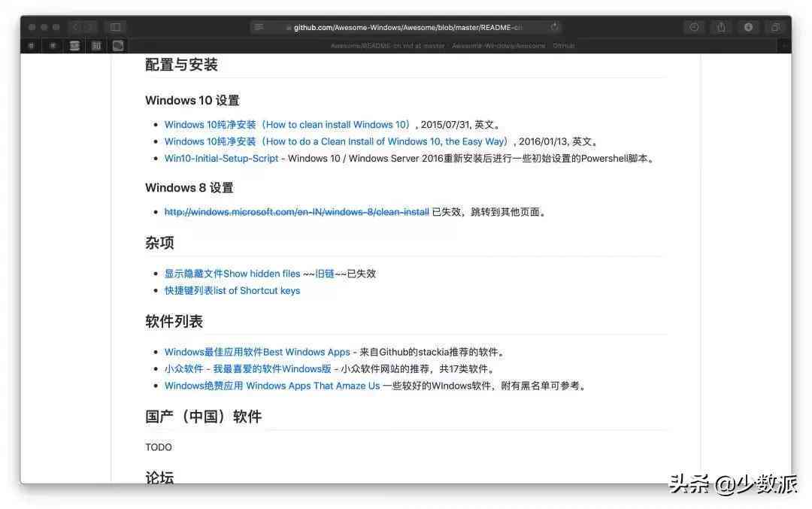Viewport: 812px width, 509px height.
Task: Click the red close window button
Action: pyautogui.click(x=32, y=27)
